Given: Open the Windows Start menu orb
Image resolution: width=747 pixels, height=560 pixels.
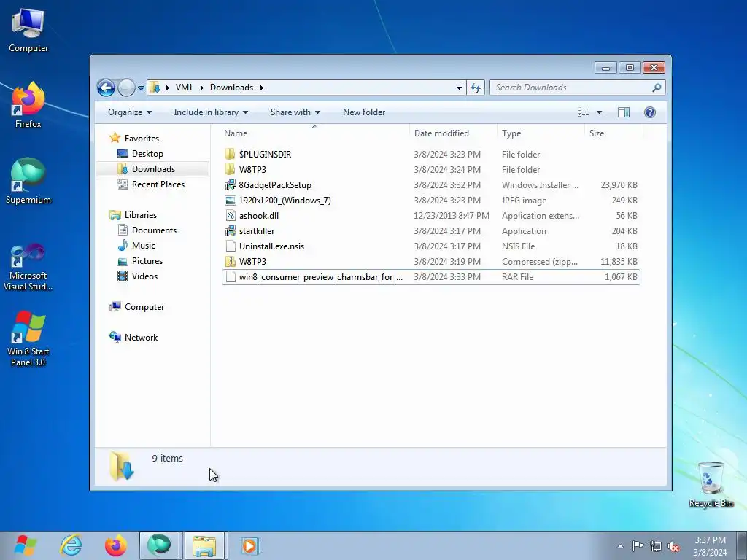Looking at the screenshot, I should click(x=26, y=545).
